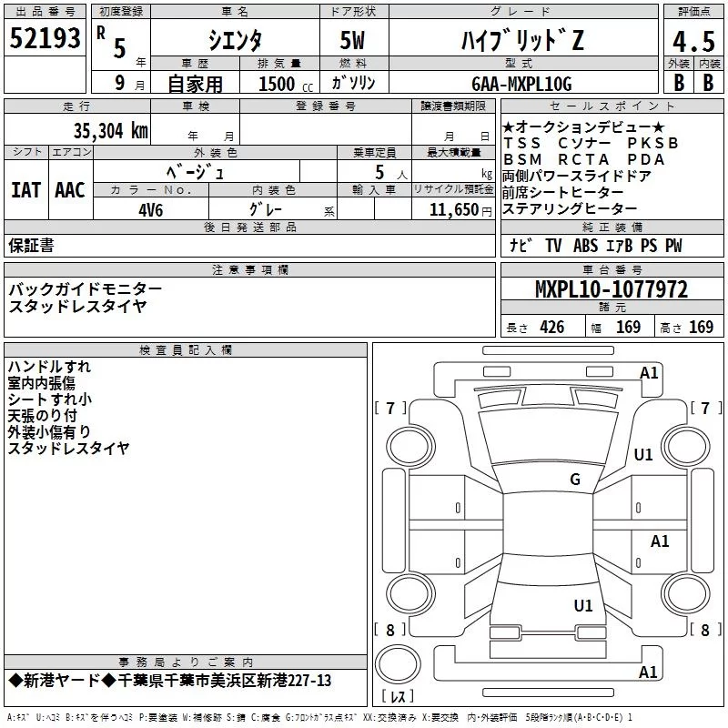
Task: Click equipment ナビ label
Action: point(521,245)
